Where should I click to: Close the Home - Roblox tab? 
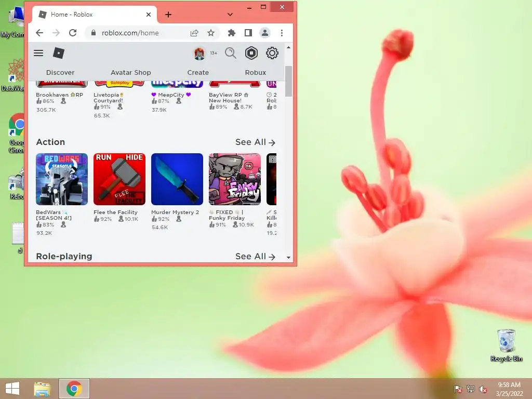click(x=148, y=15)
